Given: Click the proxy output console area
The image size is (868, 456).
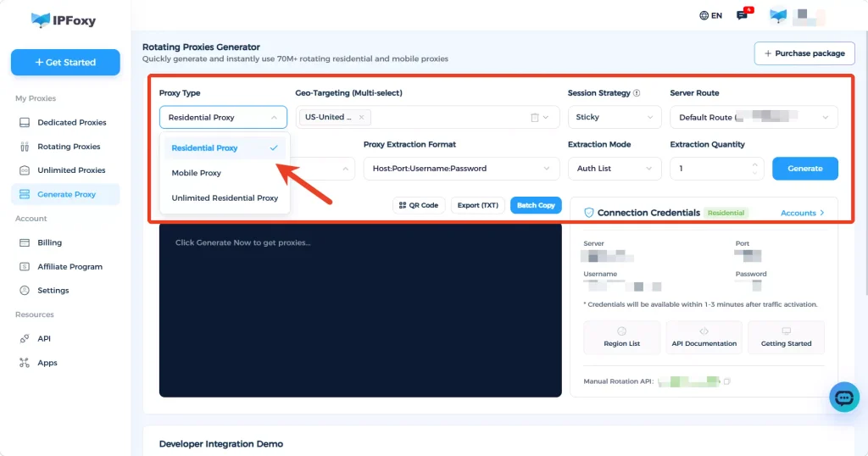Looking at the screenshot, I should (360, 310).
